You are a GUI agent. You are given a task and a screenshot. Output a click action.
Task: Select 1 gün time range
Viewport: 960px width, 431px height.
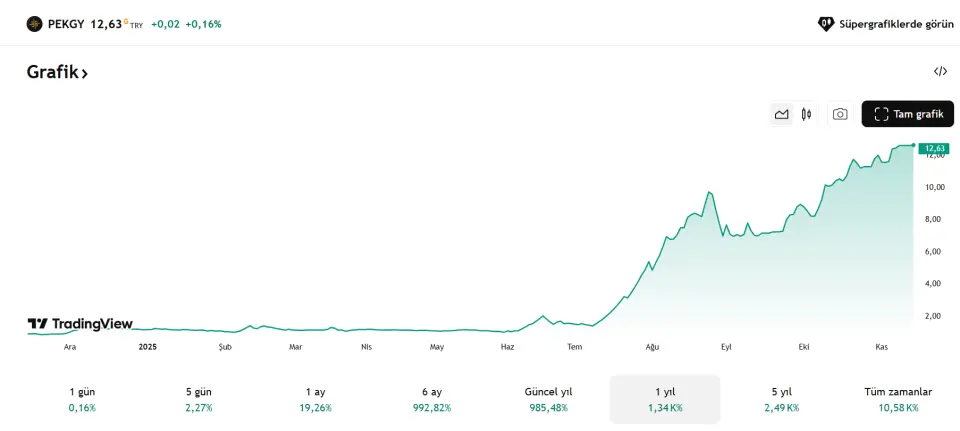click(x=82, y=399)
